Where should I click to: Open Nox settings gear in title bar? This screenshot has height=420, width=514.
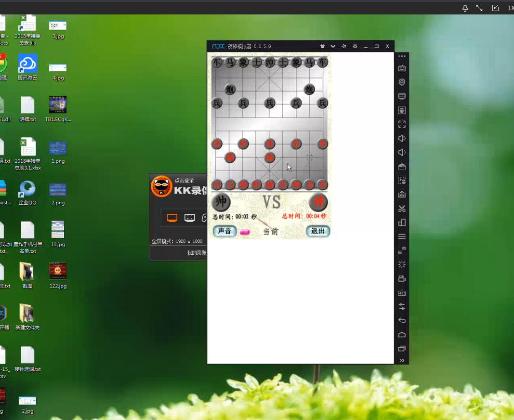point(355,46)
